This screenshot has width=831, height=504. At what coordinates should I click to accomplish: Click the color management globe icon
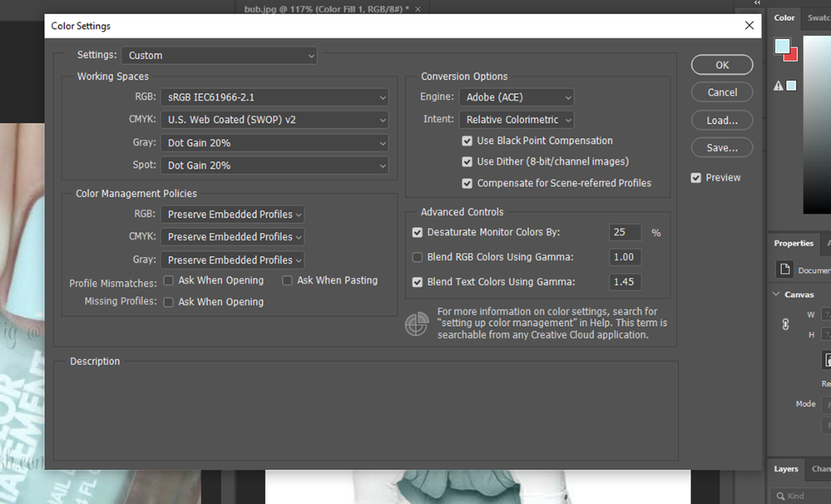(417, 324)
